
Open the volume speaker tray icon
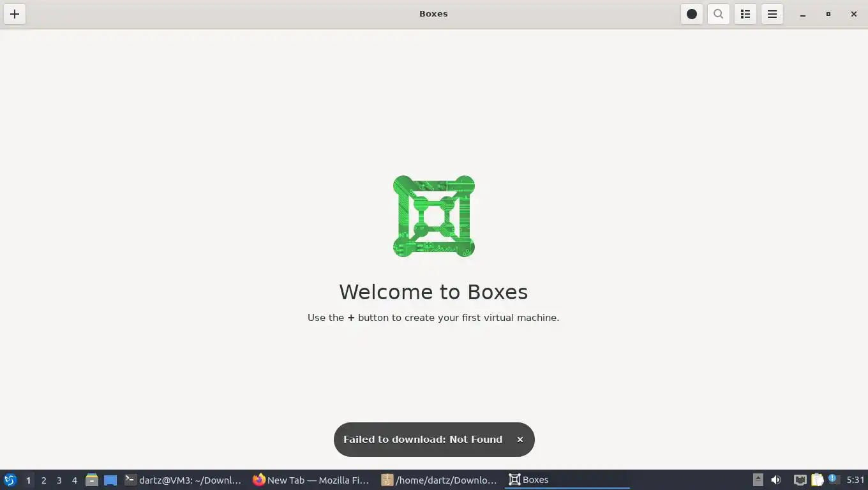(x=776, y=480)
